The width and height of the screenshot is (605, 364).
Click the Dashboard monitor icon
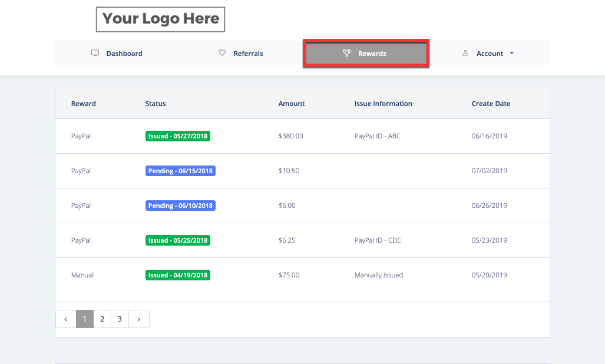coord(95,53)
